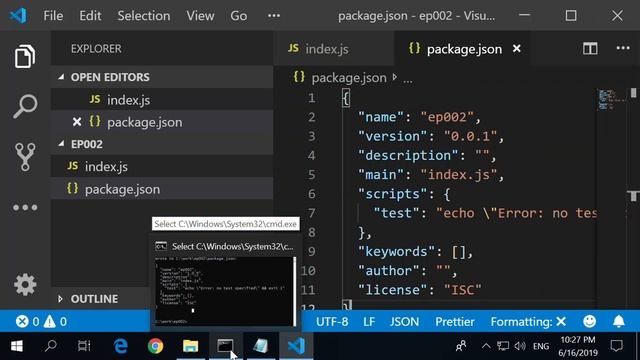
Task: Open the Explorer activity bar icon
Action: [x=25, y=56]
